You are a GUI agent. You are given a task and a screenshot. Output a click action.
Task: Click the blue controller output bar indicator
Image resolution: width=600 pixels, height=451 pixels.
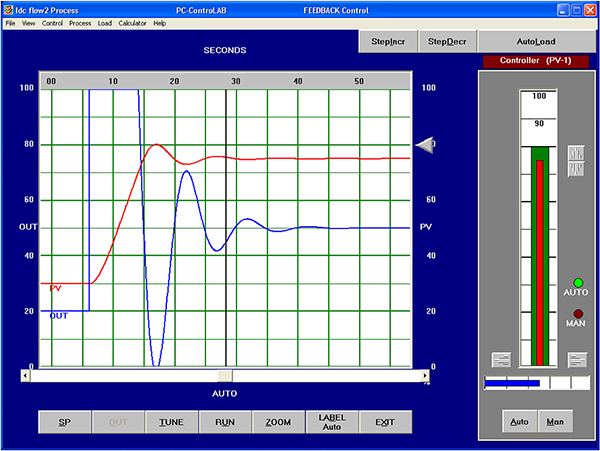[512, 383]
